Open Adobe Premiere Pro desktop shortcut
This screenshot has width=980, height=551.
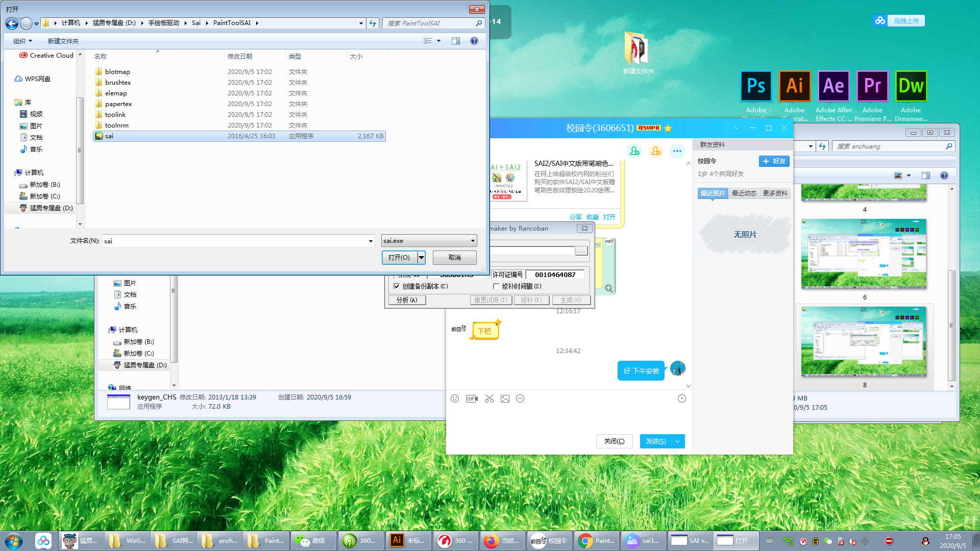point(872,94)
